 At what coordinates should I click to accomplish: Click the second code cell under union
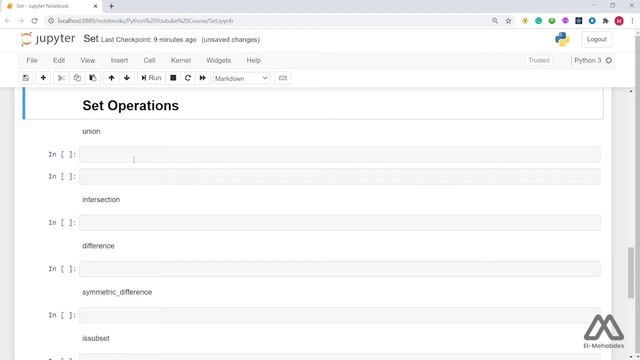(x=340, y=177)
